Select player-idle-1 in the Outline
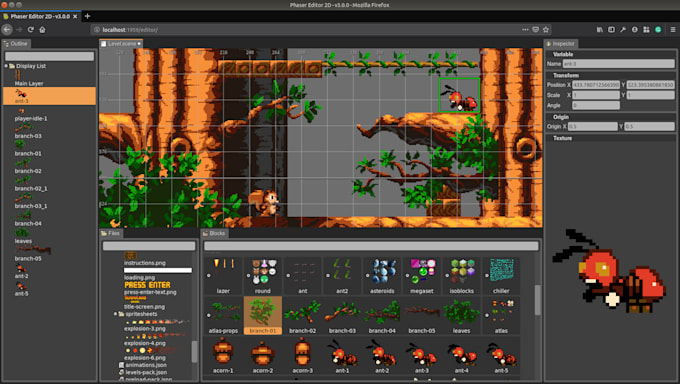This screenshot has height=384, width=680. pyautogui.click(x=31, y=118)
